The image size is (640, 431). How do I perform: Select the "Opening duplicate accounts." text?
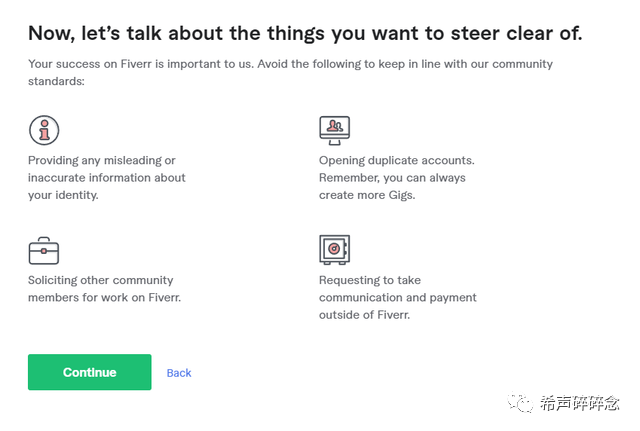click(397, 160)
